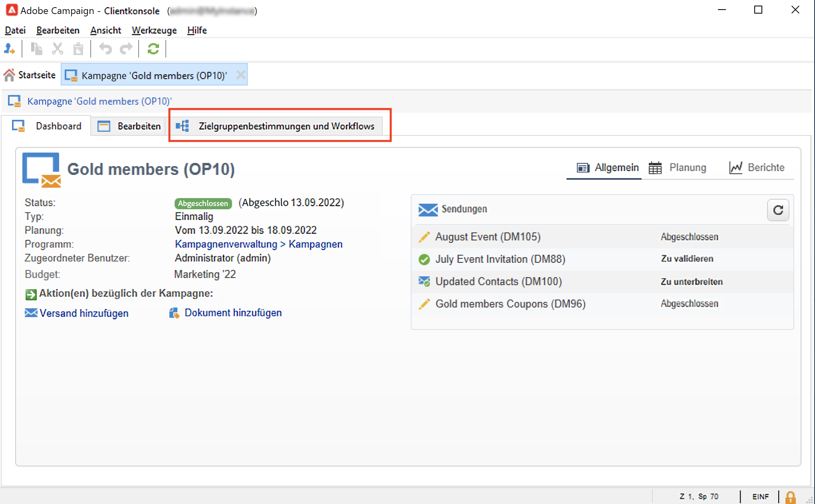This screenshot has height=504, width=815.
Task: Refresh the Sendungen deliveries list
Action: click(x=777, y=210)
